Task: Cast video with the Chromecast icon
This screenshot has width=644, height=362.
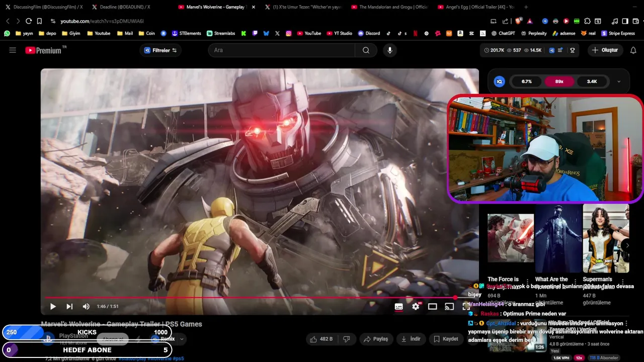Action: tap(449, 307)
